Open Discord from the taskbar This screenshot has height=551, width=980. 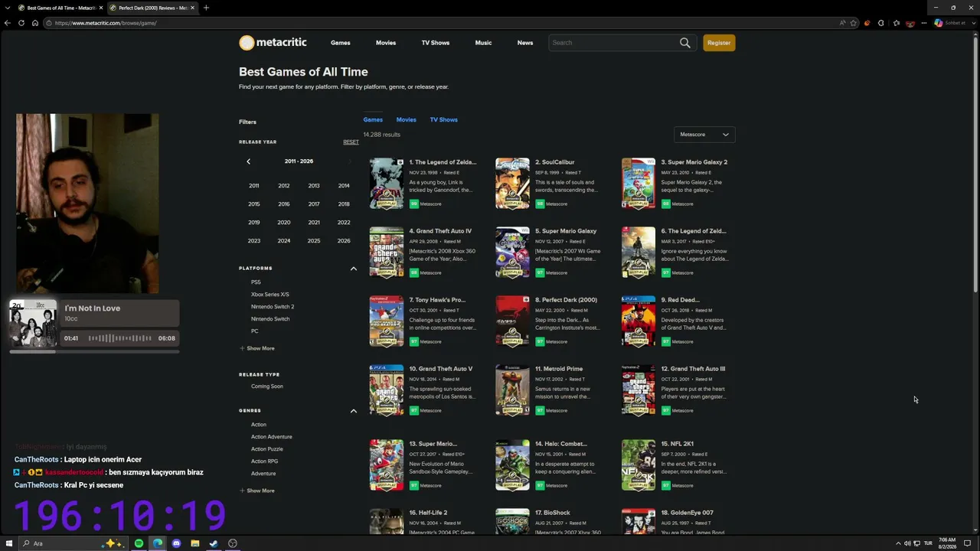pos(176,543)
